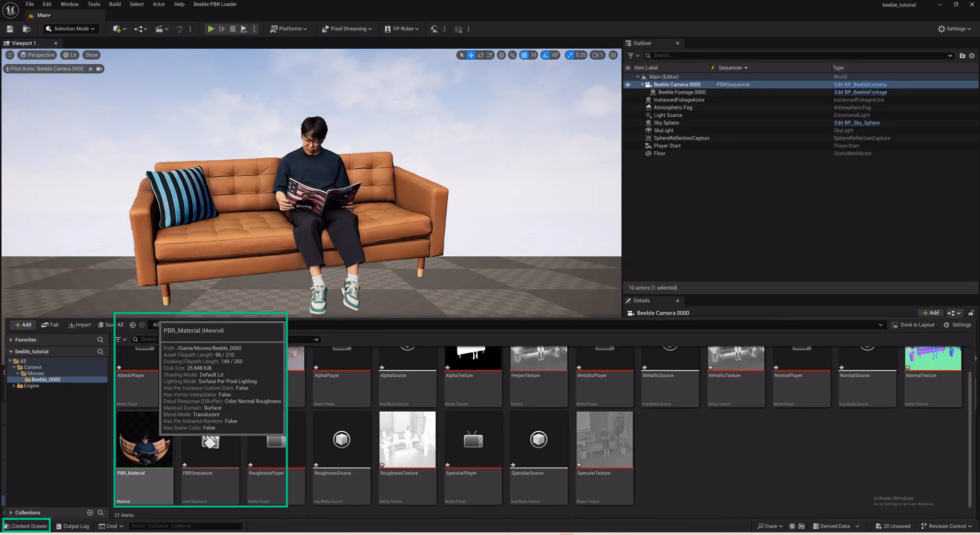Open the Build menu
The height and width of the screenshot is (535, 980).
click(x=114, y=4)
